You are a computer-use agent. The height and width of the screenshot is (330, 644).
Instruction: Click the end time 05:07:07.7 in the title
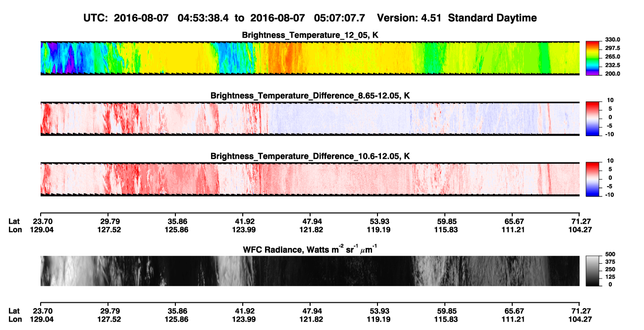pyautogui.click(x=340, y=18)
